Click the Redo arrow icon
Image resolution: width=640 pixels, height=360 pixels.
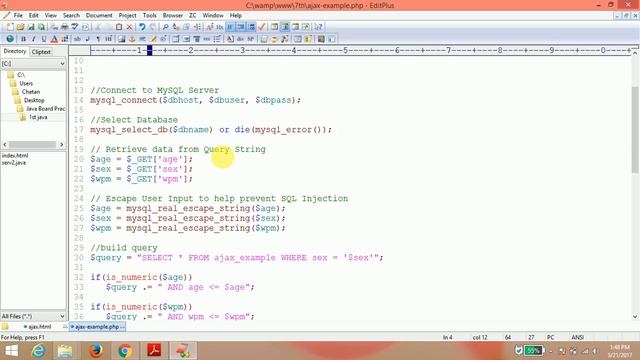click(152, 27)
